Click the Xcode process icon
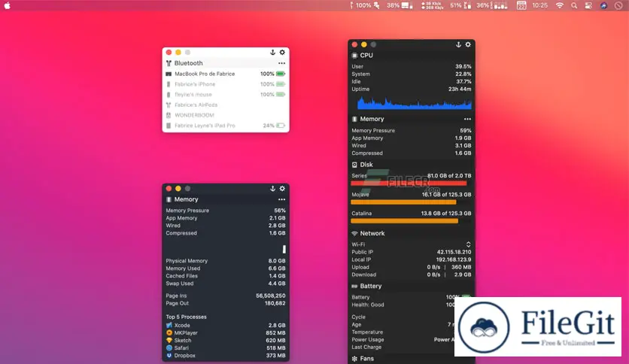The image size is (629, 364). (169, 325)
